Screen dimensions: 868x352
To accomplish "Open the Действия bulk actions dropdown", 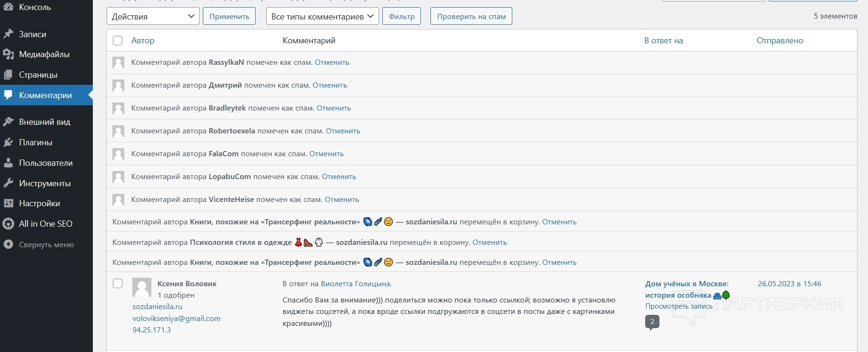I will (x=152, y=16).
